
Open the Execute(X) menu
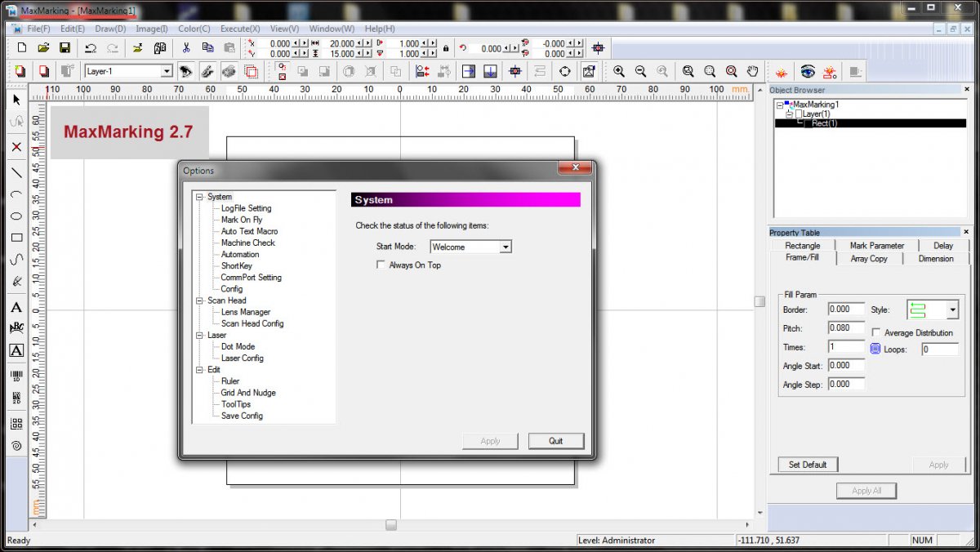pos(240,29)
